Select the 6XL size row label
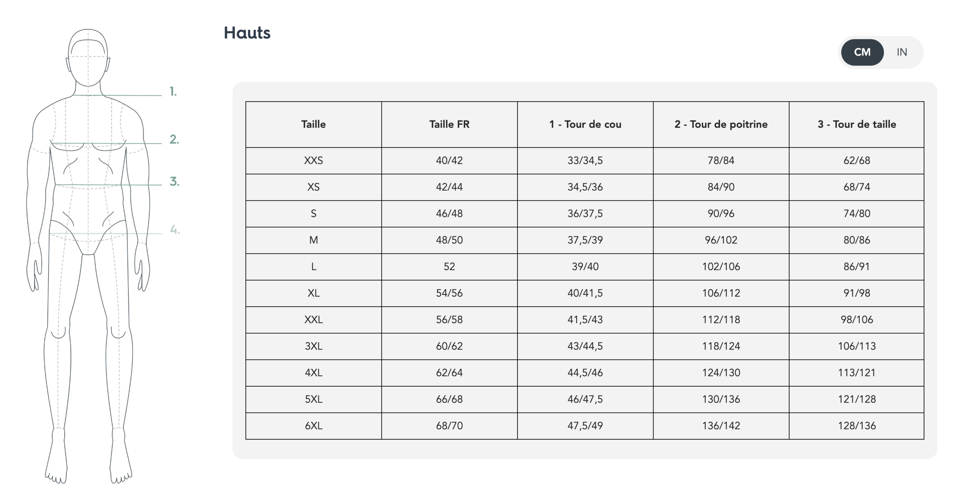This screenshot has height=493, width=980. (x=313, y=426)
